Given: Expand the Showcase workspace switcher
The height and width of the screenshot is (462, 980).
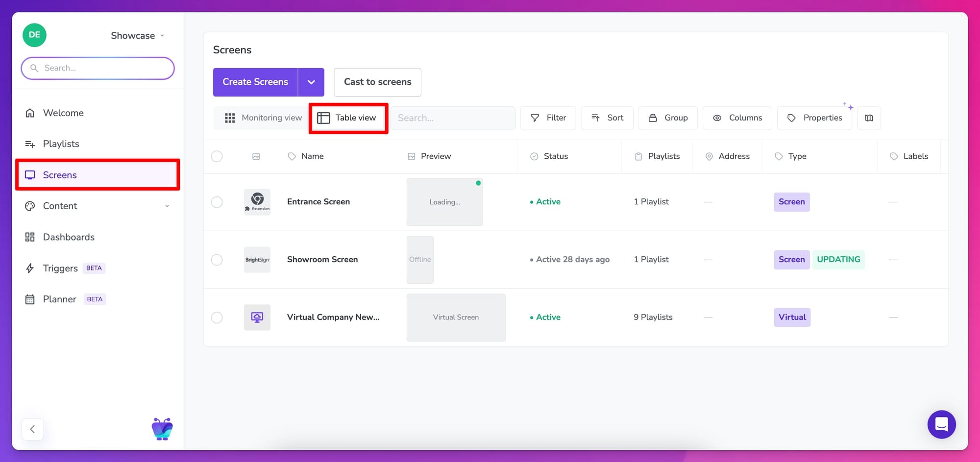Looking at the screenshot, I should click(137, 36).
